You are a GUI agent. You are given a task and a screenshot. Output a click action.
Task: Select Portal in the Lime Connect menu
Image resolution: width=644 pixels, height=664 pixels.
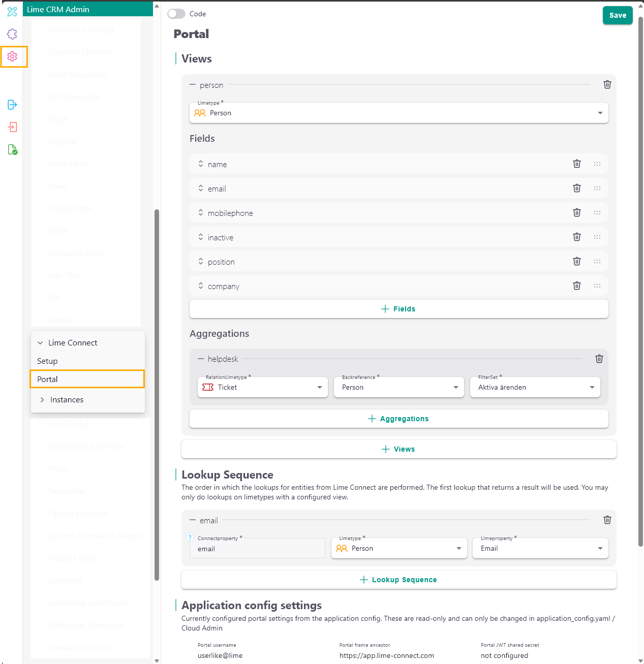pos(47,379)
